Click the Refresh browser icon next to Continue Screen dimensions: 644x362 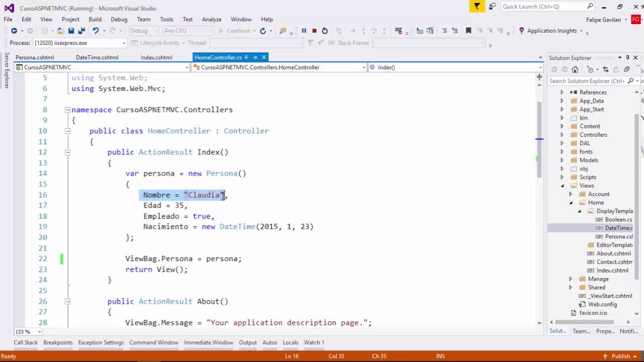[263, 31]
